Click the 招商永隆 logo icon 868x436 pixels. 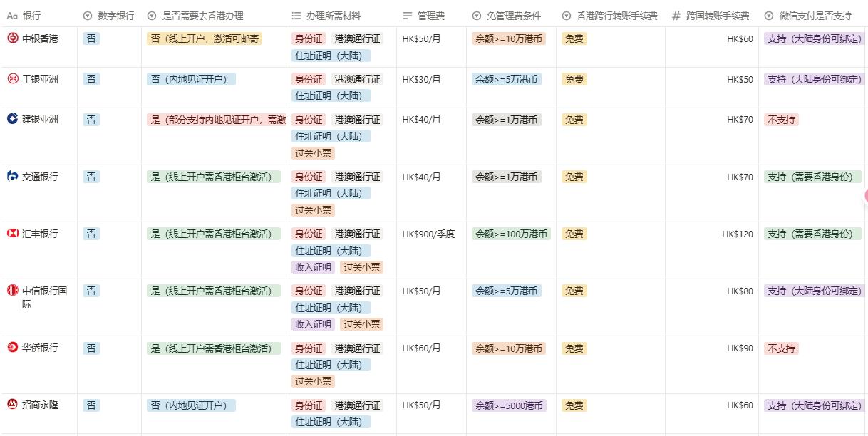click(x=12, y=405)
